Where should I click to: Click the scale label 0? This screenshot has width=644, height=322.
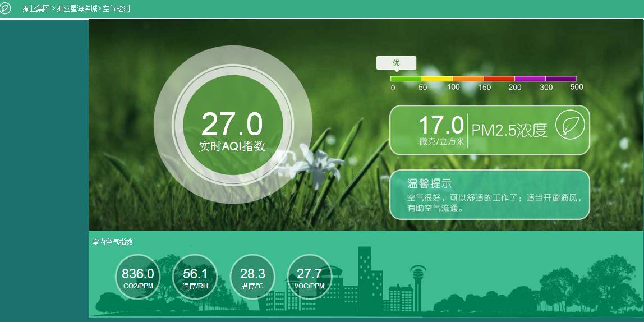(x=393, y=88)
